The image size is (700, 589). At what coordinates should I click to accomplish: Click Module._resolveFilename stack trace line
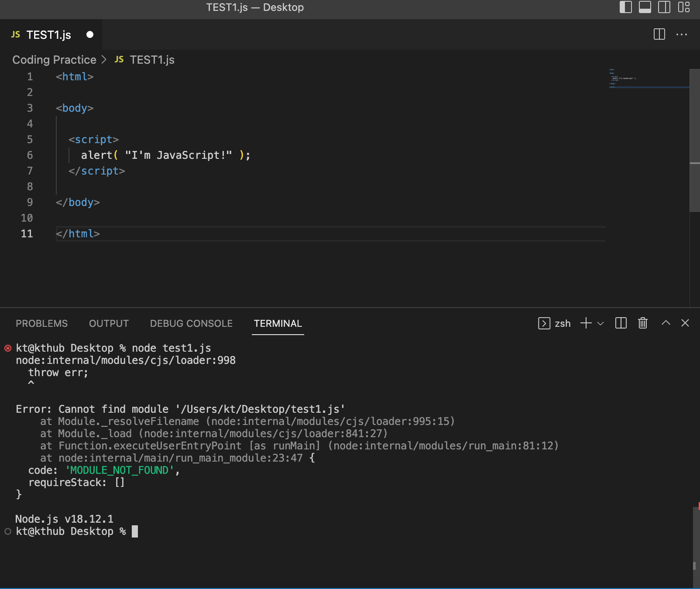click(x=247, y=421)
